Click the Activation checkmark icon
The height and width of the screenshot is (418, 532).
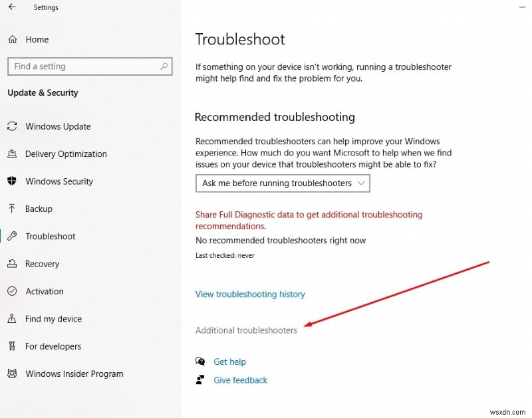pyautogui.click(x=12, y=291)
